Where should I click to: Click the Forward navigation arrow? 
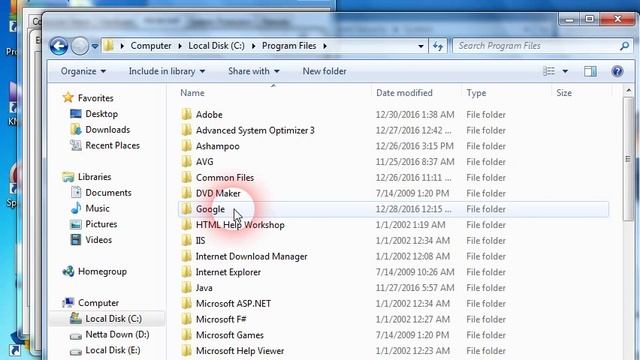[80, 46]
